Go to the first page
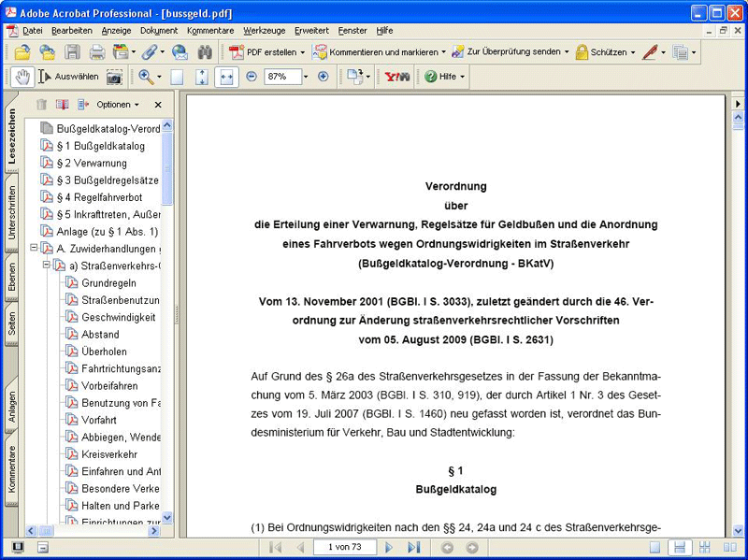This screenshot has width=748, height=560. (276, 547)
